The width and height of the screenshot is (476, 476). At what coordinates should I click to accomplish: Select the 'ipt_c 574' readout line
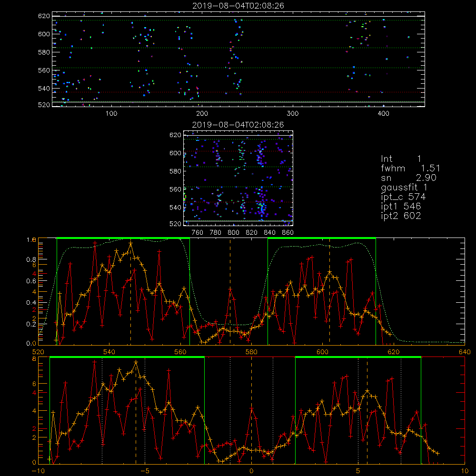[404, 197]
